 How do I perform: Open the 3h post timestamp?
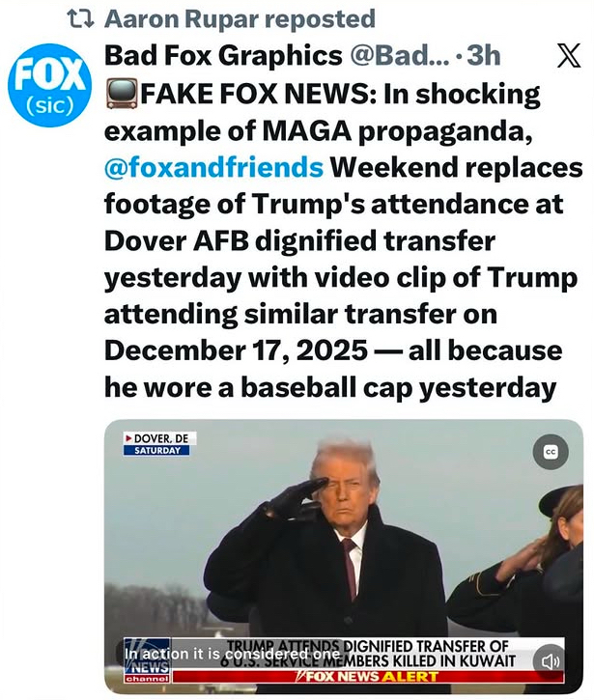484,55
